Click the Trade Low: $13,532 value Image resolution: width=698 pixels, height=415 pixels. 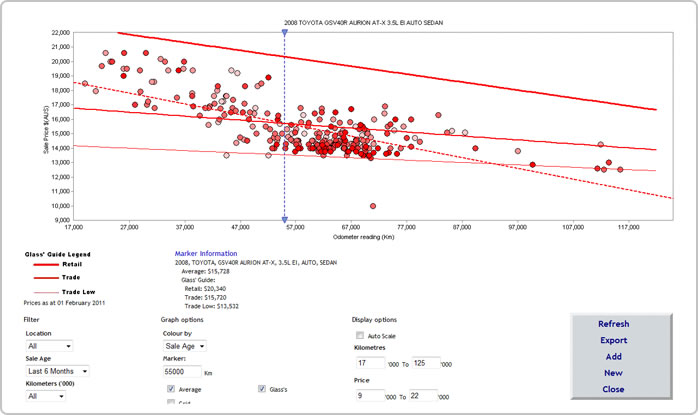click(211, 306)
